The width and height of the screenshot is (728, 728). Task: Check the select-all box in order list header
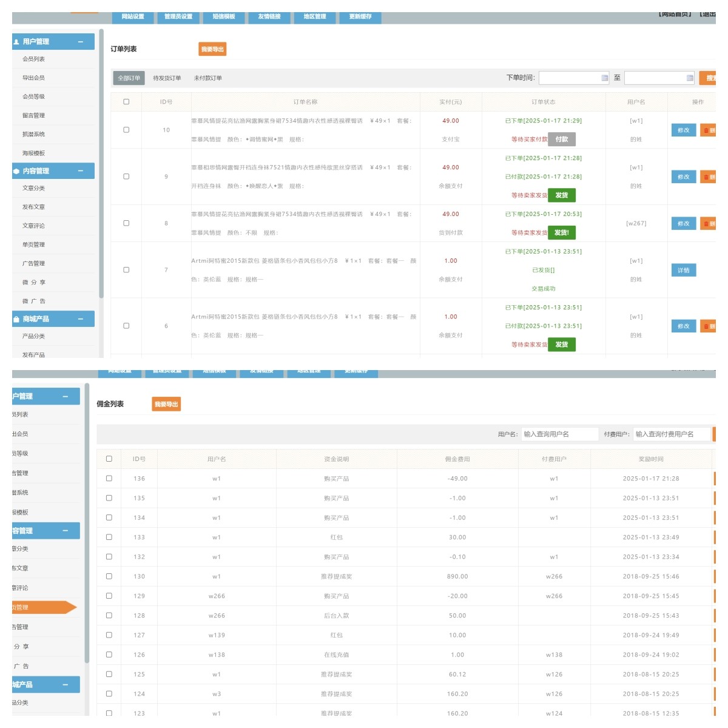tap(126, 102)
